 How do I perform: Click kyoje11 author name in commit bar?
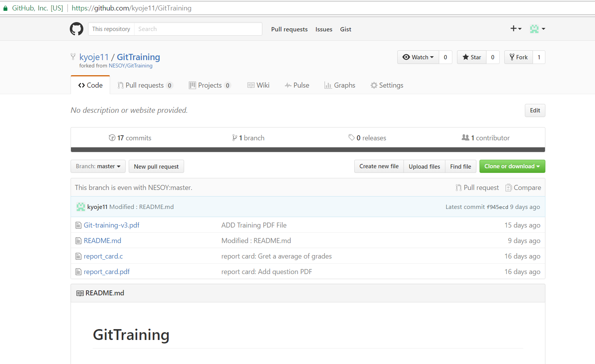point(97,207)
